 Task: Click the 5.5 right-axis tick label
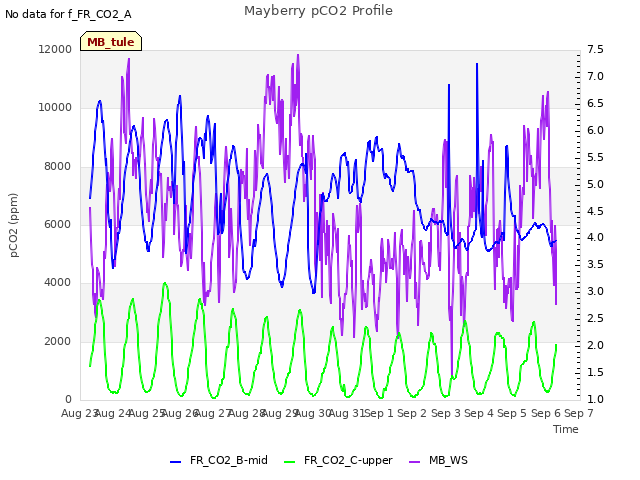click(595, 157)
